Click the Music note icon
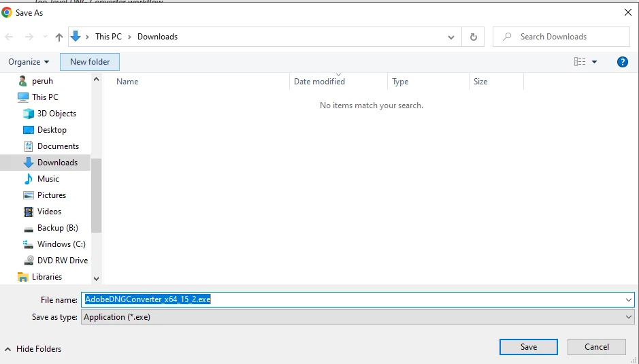 pyautogui.click(x=29, y=178)
